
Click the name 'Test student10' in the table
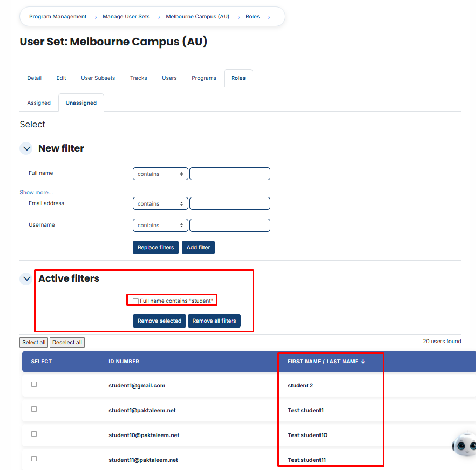pos(308,435)
